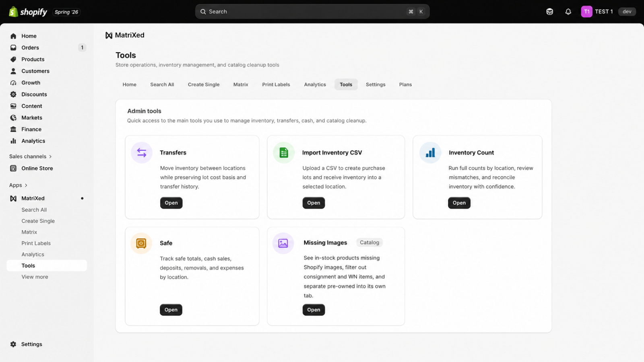Click the MatriXed logo in page header
Image resolution: width=644 pixels, height=362 pixels.
click(x=109, y=35)
